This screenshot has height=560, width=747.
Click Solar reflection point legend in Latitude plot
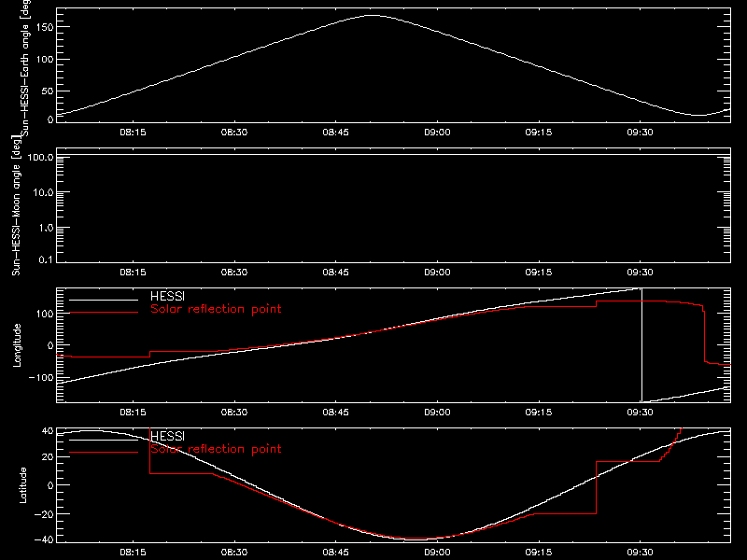(x=216, y=449)
